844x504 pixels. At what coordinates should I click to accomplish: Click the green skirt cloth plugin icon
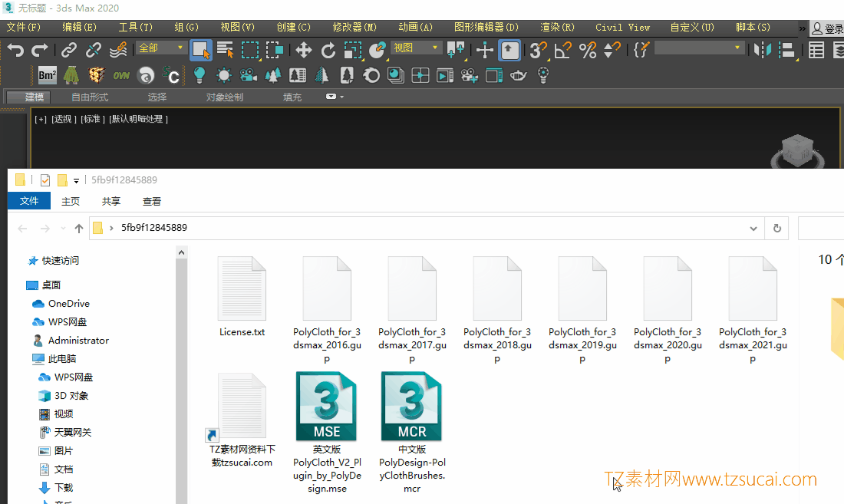(71, 75)
